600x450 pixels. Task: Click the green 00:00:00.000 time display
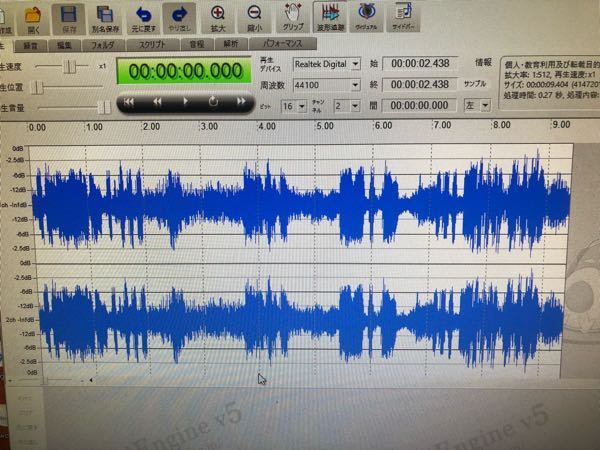pyautogui.click(x=184, y=70)
